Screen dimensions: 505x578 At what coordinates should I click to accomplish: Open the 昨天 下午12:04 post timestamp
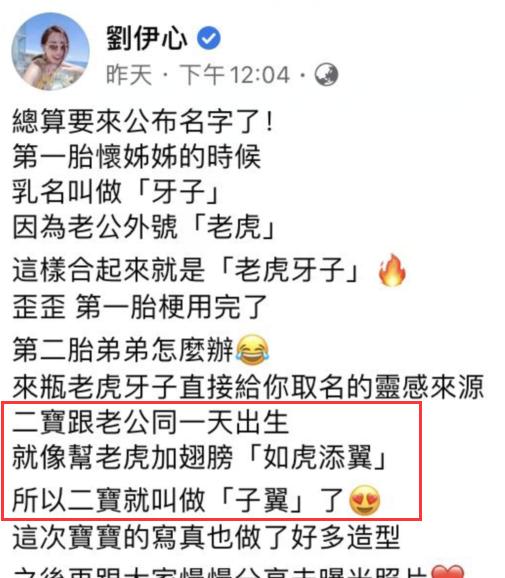198,75
